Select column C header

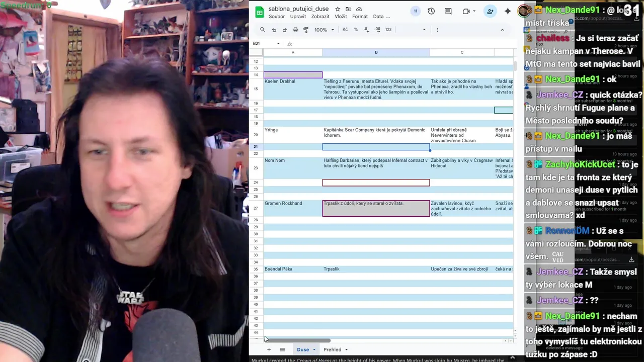point(462,52)
